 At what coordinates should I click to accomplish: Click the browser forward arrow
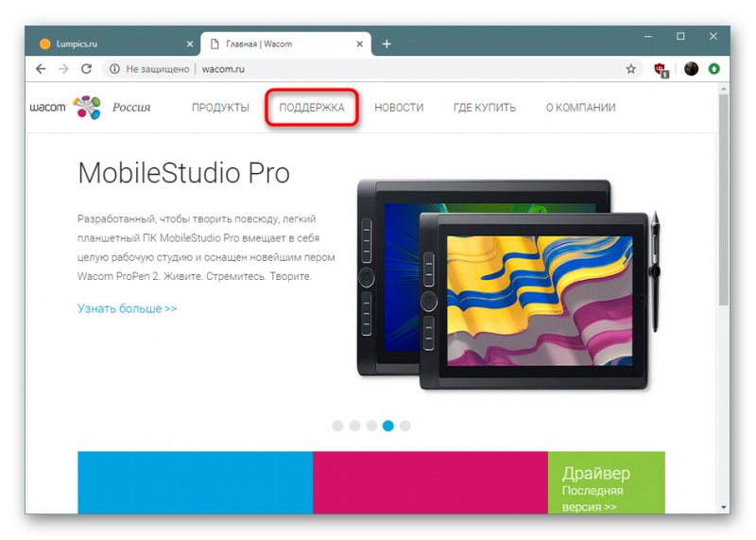pos(63,69)
